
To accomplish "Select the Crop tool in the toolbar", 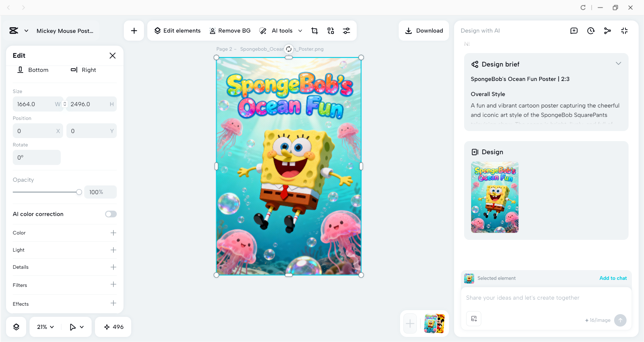I will point(314,31).
